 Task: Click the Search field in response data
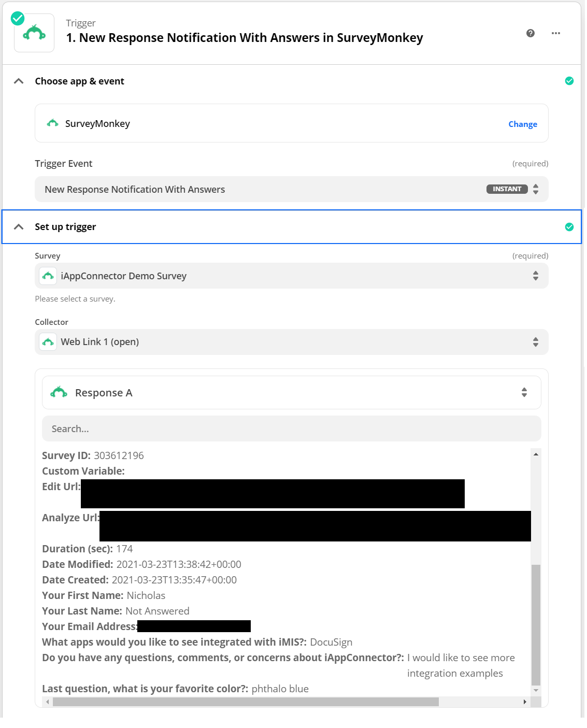pyautogui.click(x=291, y=429)
